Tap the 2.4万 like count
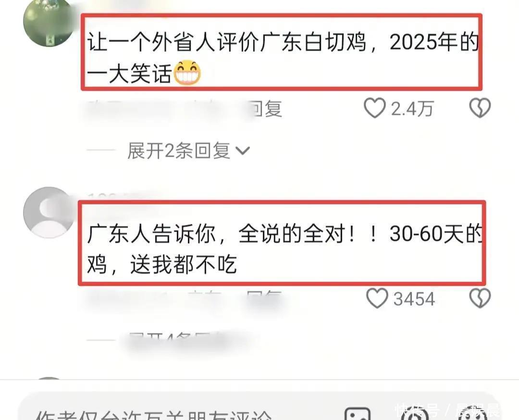Viewport: 519px width, 420px height. coord(412,109)
